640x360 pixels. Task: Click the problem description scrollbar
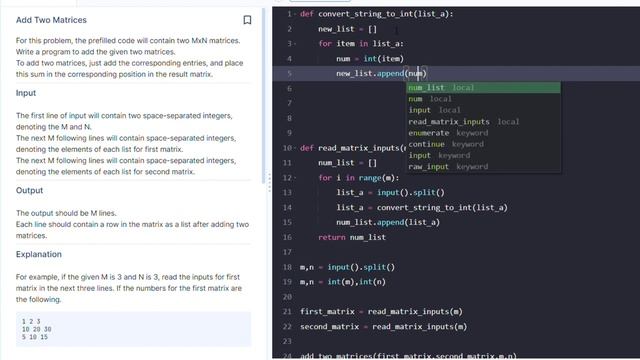(x=263, y=96)
